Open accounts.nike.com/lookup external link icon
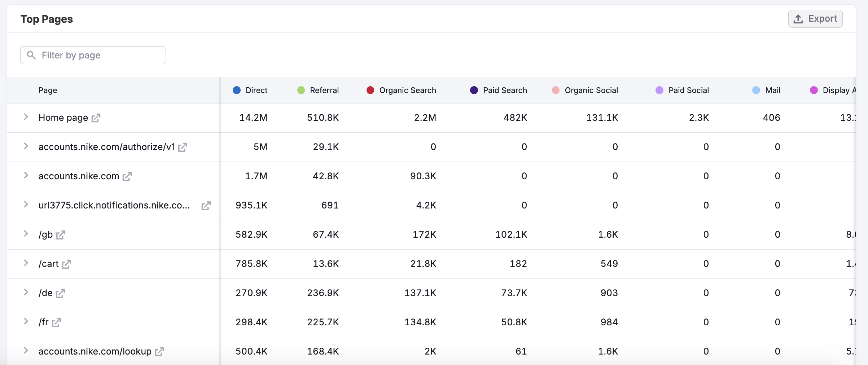Image resolution: width=868 pixels, height=365 pixels. tap(159, 352)
